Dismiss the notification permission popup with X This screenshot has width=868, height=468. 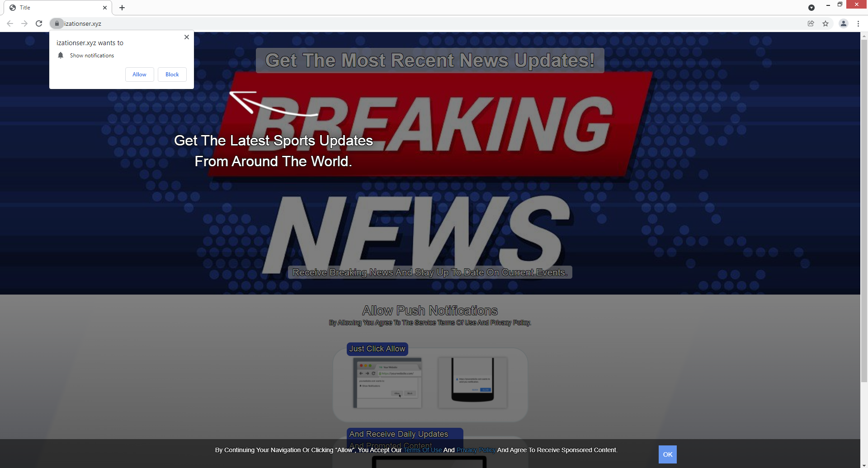(x=187, y=37)
